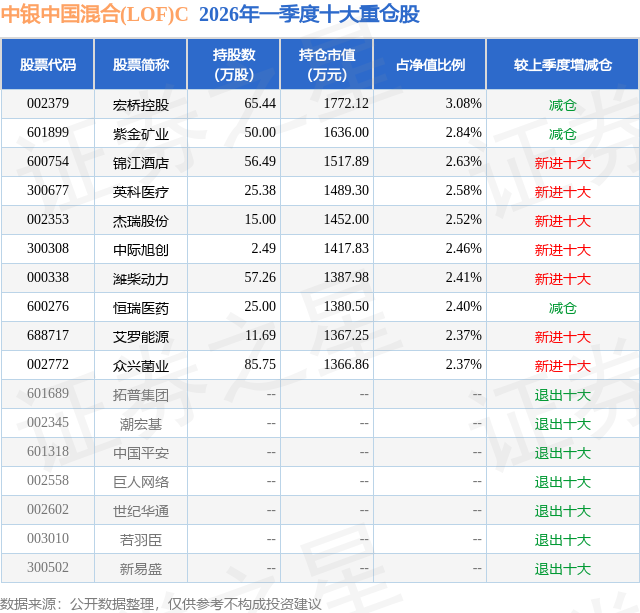The image size is (640, 613).
Task: Click the 2.52% ratio cell
Action: pos(463,219)
